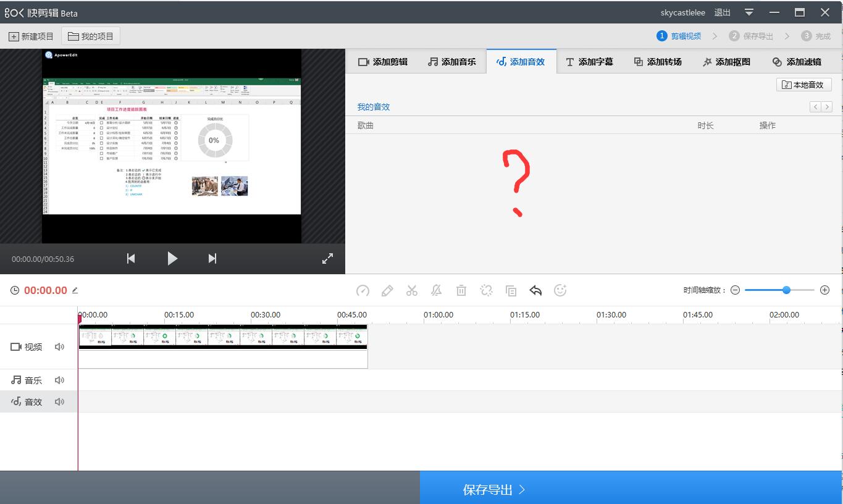Open the 添加滤镜 tab
Viewport: 843px width, 504px height.
[x=797, y=62]
